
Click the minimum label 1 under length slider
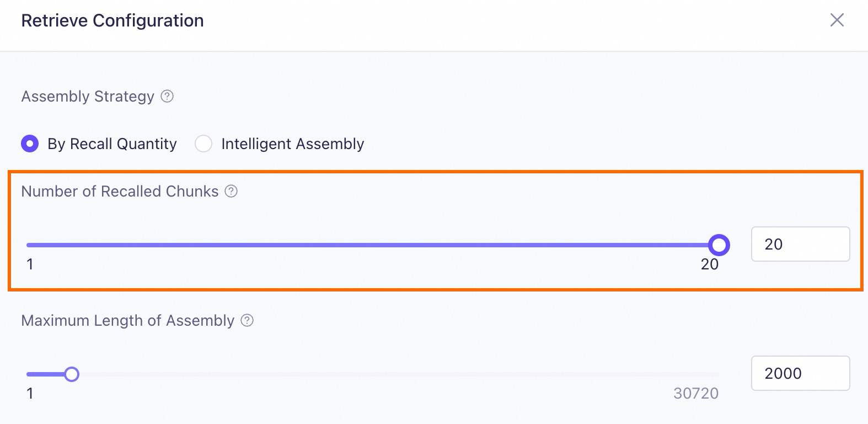point(30,393)
